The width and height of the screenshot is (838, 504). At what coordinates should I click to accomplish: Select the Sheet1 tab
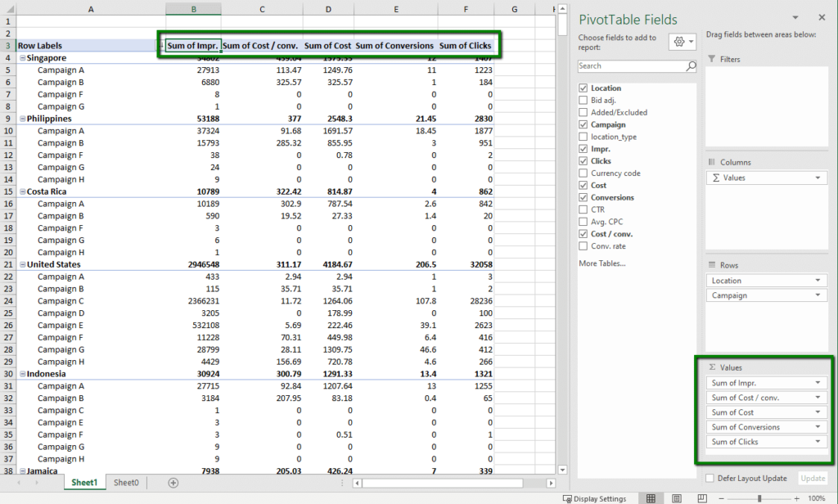click(x=84, y=483)
